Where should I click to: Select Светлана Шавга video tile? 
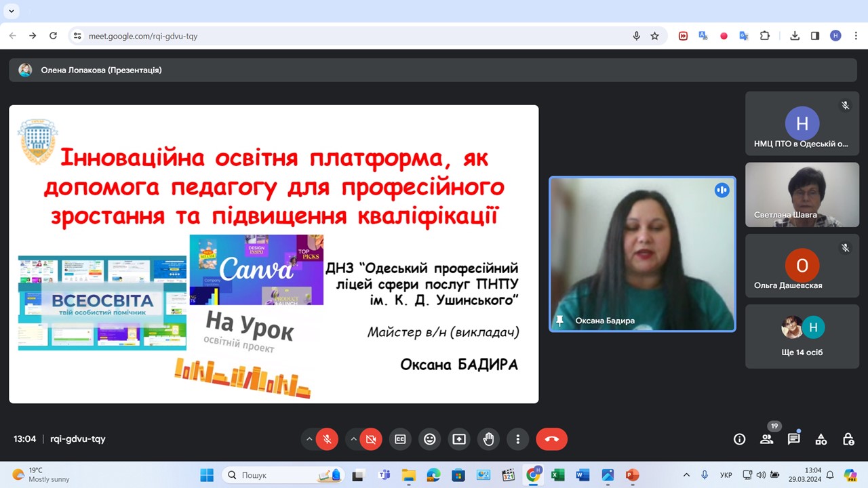click(x=802, y=195)
